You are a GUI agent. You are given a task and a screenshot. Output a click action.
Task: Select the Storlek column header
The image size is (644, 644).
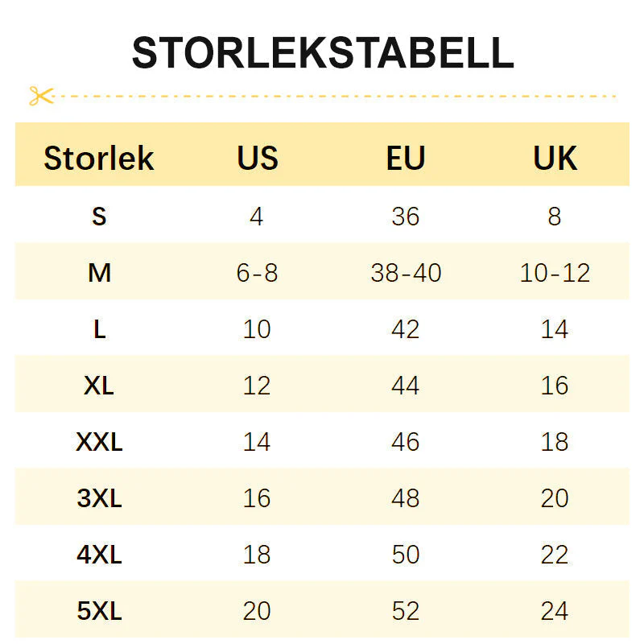98,158
